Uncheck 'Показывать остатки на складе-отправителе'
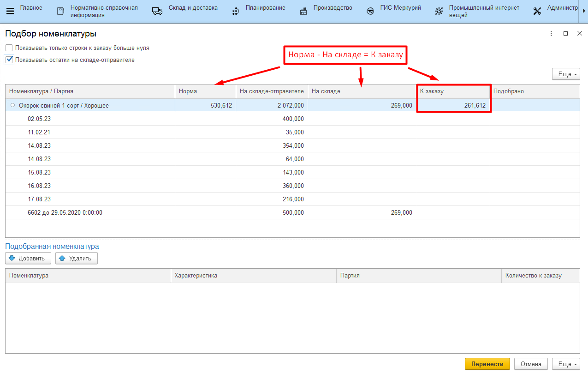 pyautogui.click(x=9, y=60)
